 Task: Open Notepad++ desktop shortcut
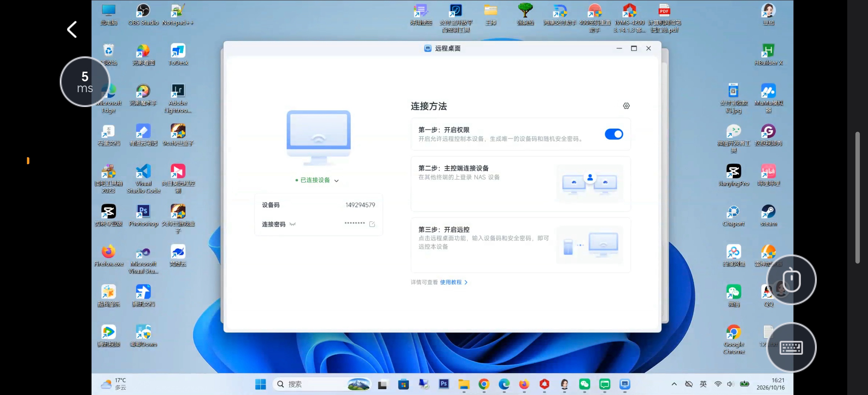(x=178, y=15)
